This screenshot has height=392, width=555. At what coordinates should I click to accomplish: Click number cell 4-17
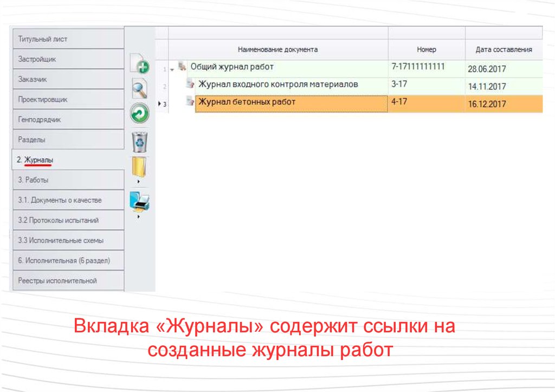427,104
